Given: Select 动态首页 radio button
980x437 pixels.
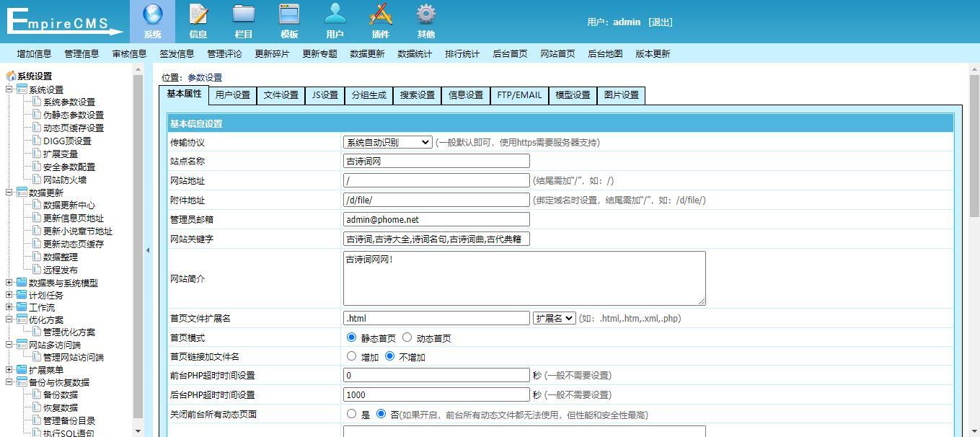Looking at the screenshot, I should [407, 337].
